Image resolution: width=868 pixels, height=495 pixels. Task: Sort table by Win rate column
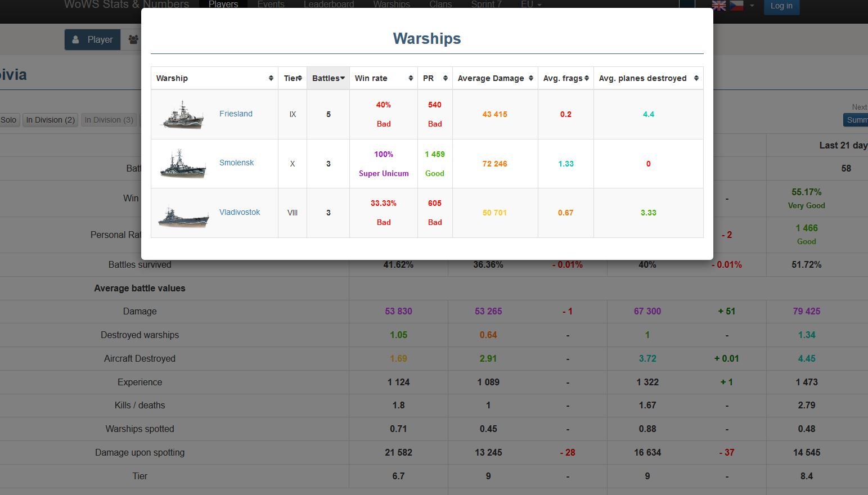384,78
